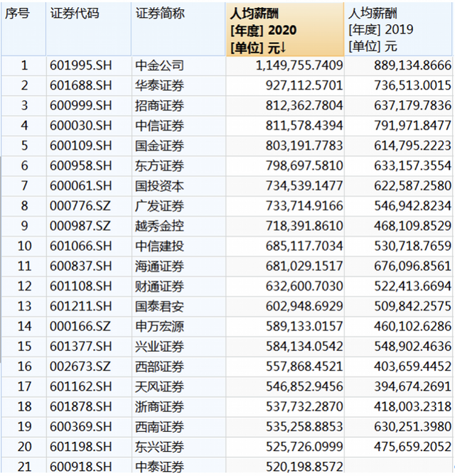This screenshot has width=455, height=476.
Task: Select the 天风证券 name cell
Action: (178, 386)
